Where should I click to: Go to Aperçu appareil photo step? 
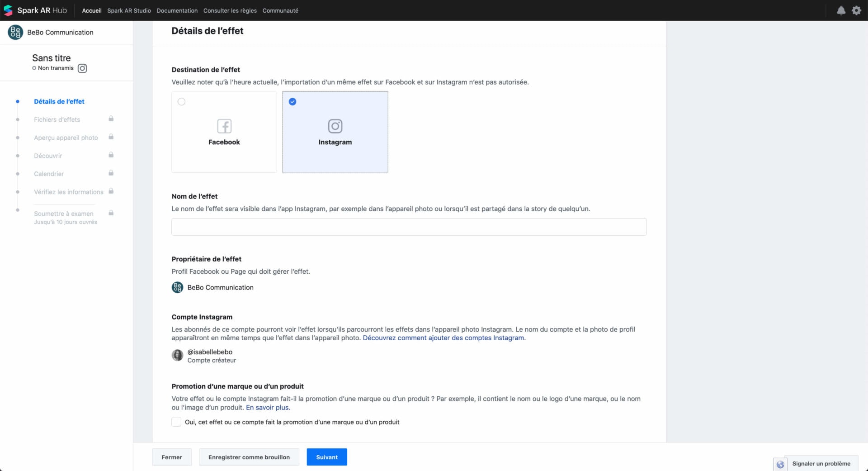[66, 138]
